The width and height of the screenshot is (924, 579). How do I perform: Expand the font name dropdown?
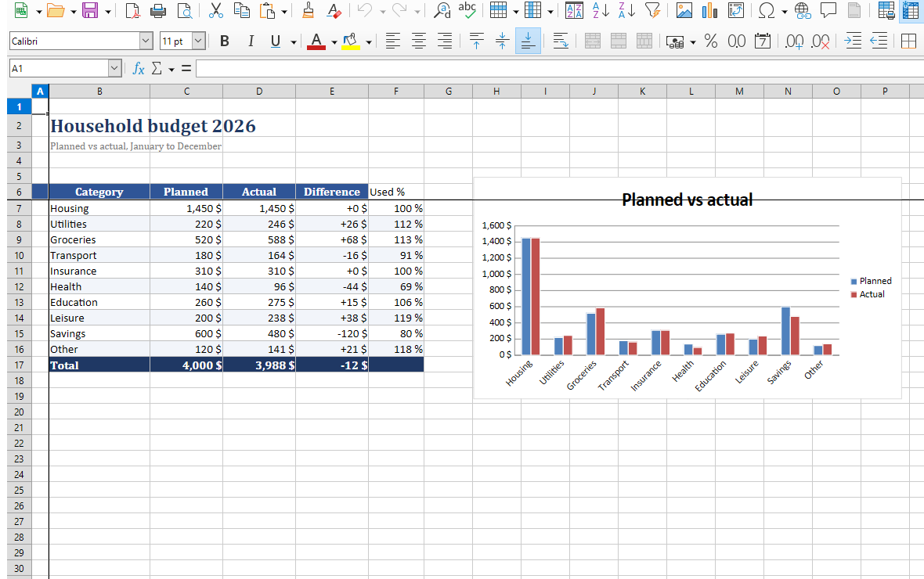[x=146, y=41]
